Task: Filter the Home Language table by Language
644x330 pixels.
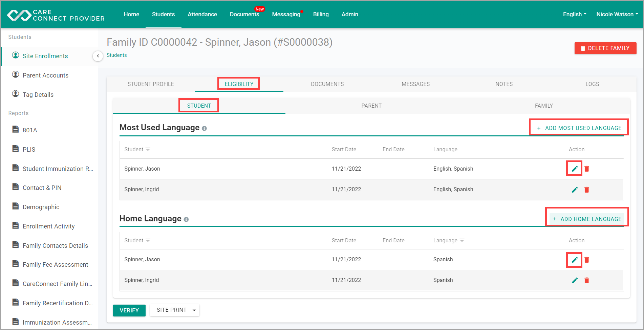Action: pyautogui.click(x=462, y=240)
